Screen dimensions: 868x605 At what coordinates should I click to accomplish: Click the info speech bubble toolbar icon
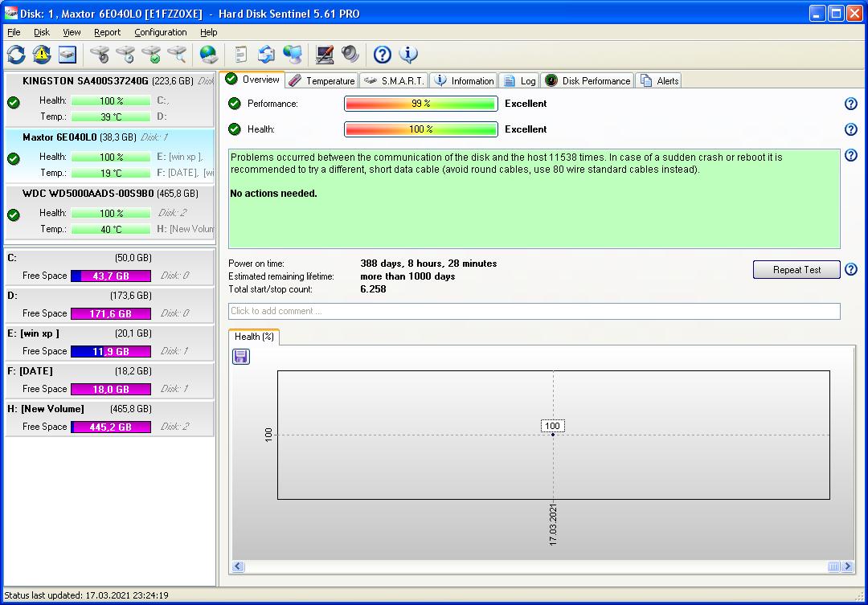click(408, 55)
